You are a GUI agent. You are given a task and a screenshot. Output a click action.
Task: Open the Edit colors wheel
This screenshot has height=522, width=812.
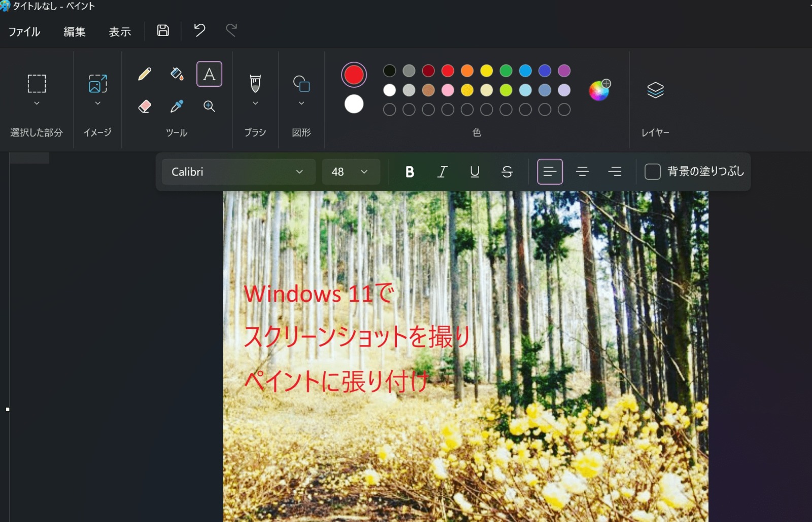pos(599,90)
